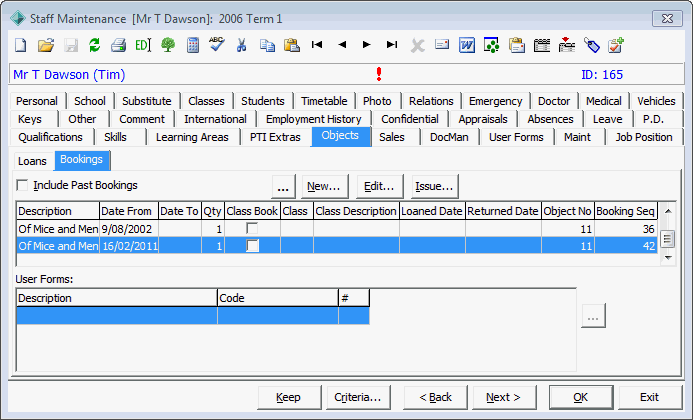Click the Keep button
Viewport: 693px width, 420px height.
[x=289, y=397]
